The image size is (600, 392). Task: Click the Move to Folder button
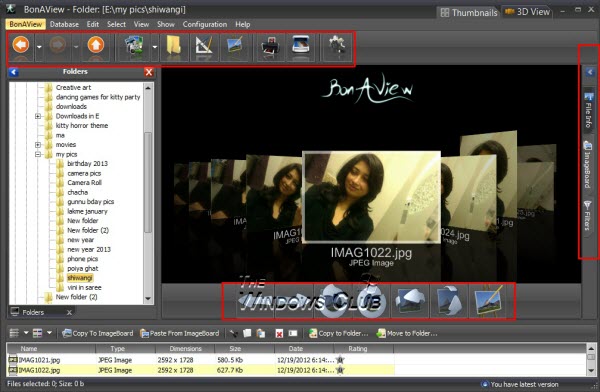[407, 333]
